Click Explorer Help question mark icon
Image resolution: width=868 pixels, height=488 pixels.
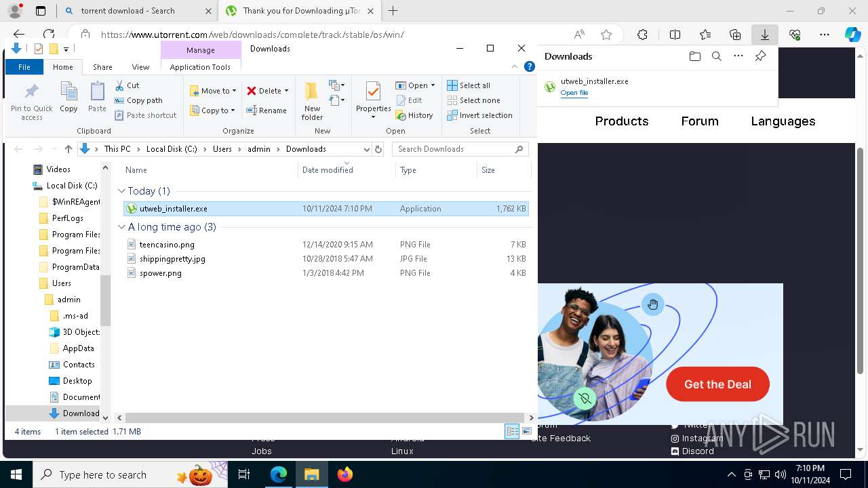[x=530, y=66]
